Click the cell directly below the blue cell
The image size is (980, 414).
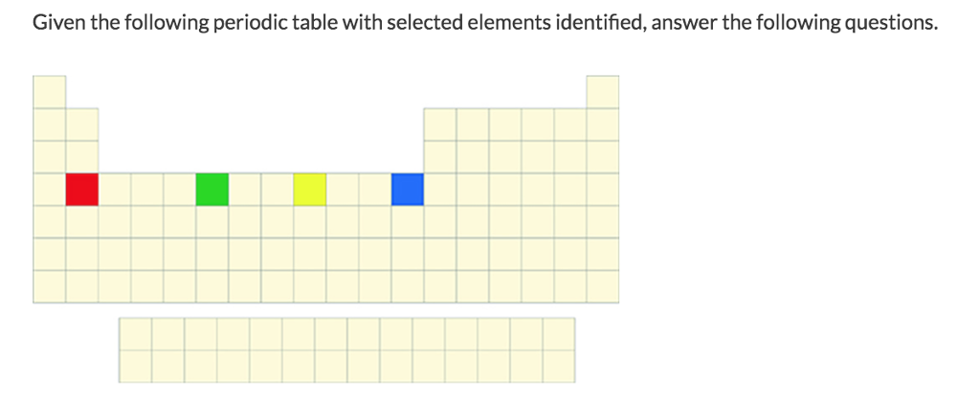[408, 222]
